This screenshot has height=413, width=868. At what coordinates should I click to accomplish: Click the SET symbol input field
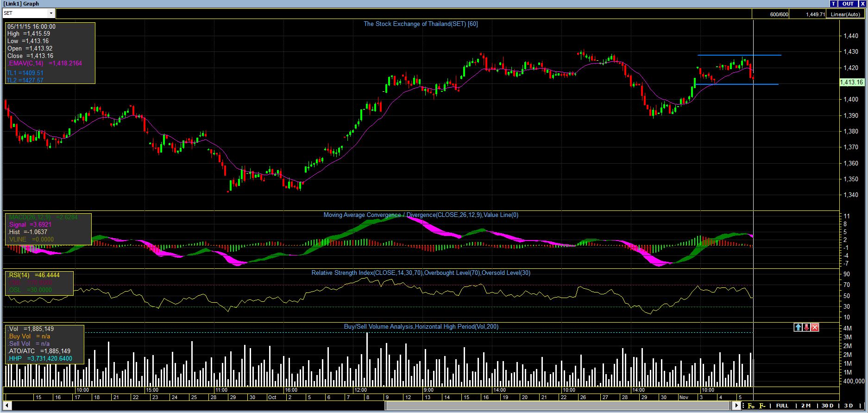coord(25,13)
